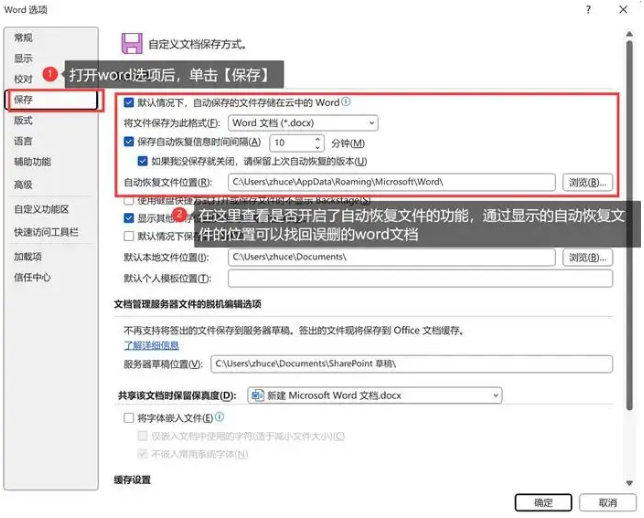Increase the autorecover minutes spinner
This screenshot has height=518, width=644.
coord(317,139)
